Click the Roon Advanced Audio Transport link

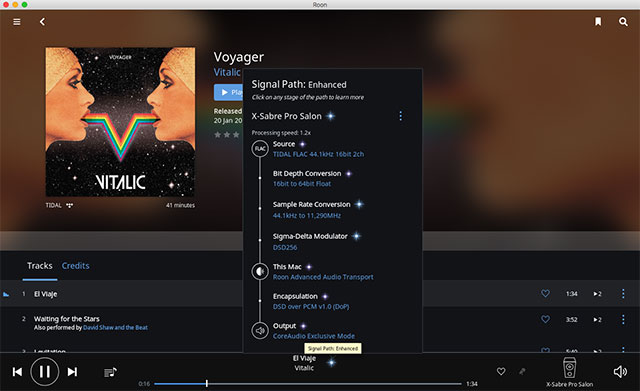tap(323, 277)
